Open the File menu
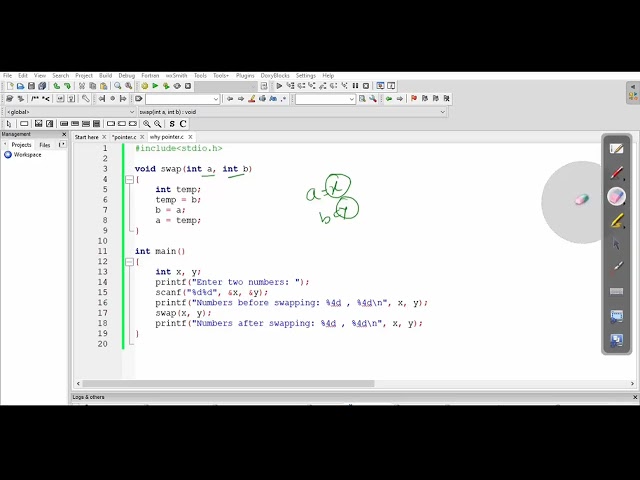The image size is (640, 480). pos(7,76)
